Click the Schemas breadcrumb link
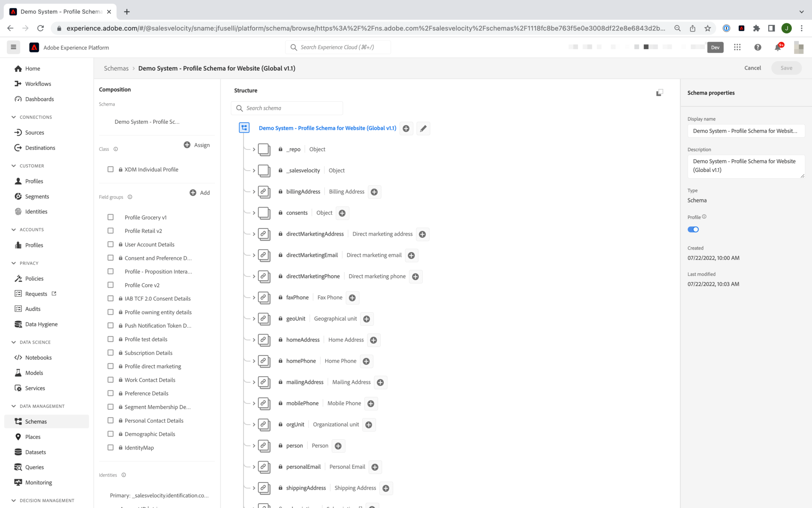812x508 pixels. [116, 68]
